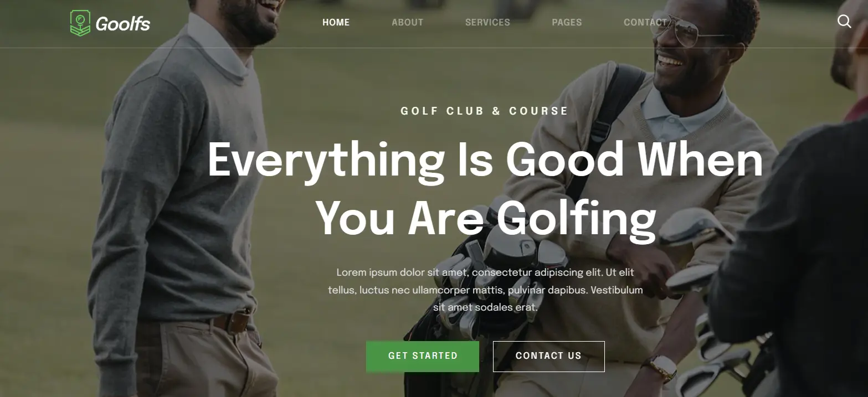The height and width of the screenshot is (397, 868).
Task: Select the GOLF CLUB & COURSE subtitle
Action: point(485,111)
